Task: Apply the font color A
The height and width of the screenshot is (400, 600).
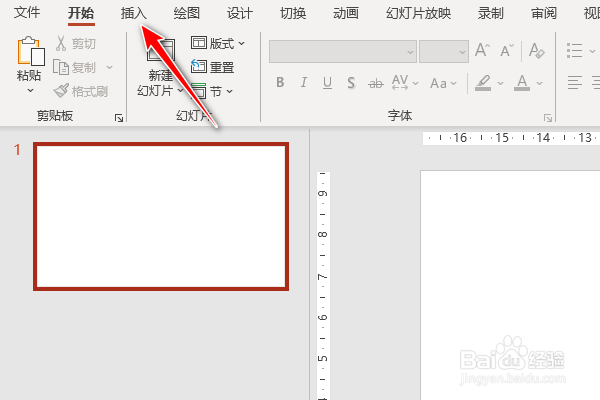Action: point(522,83)
